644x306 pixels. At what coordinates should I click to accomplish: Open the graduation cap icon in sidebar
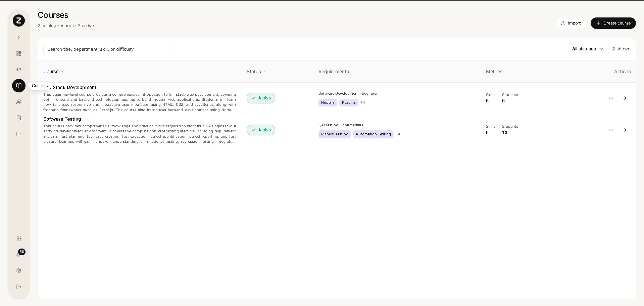pos(19,70)
